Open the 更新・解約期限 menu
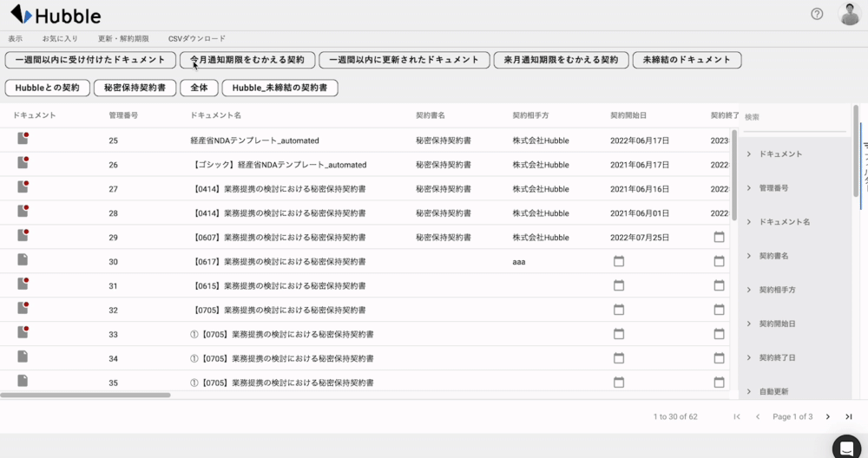This screenshot has height=458, width=868. pyautogui.click(x=123, y=39)
